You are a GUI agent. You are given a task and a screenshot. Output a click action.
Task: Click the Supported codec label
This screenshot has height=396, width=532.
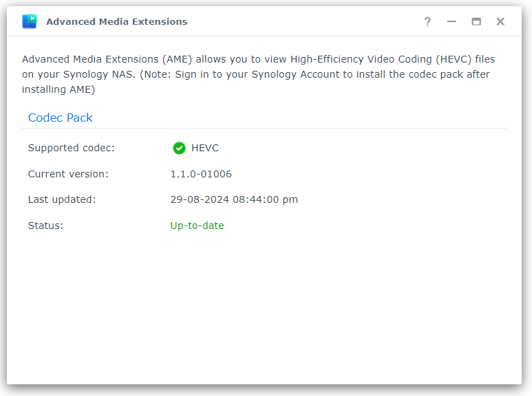click(72, 148)
